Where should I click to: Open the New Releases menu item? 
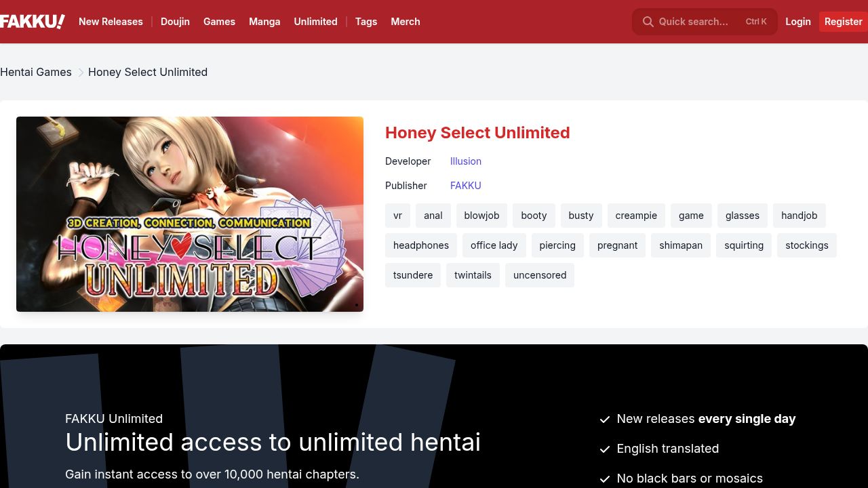(x=111, y=22)
